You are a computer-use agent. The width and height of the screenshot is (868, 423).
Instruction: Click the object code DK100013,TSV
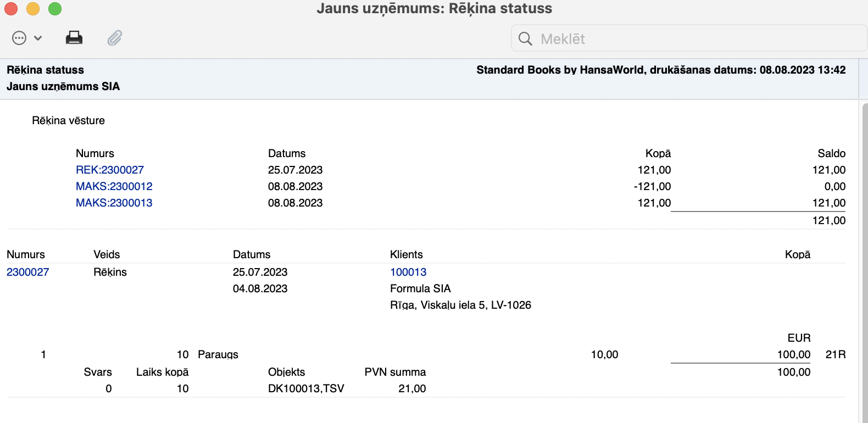pos(306,388)
